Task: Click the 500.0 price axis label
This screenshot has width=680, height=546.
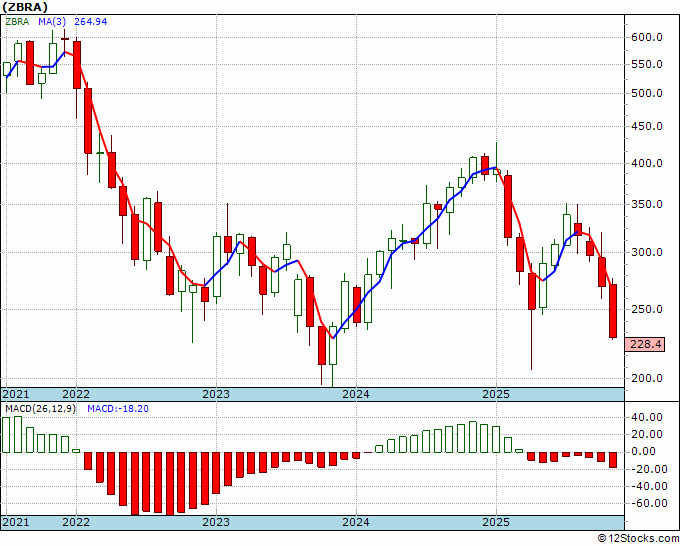Action: (646, 93)
